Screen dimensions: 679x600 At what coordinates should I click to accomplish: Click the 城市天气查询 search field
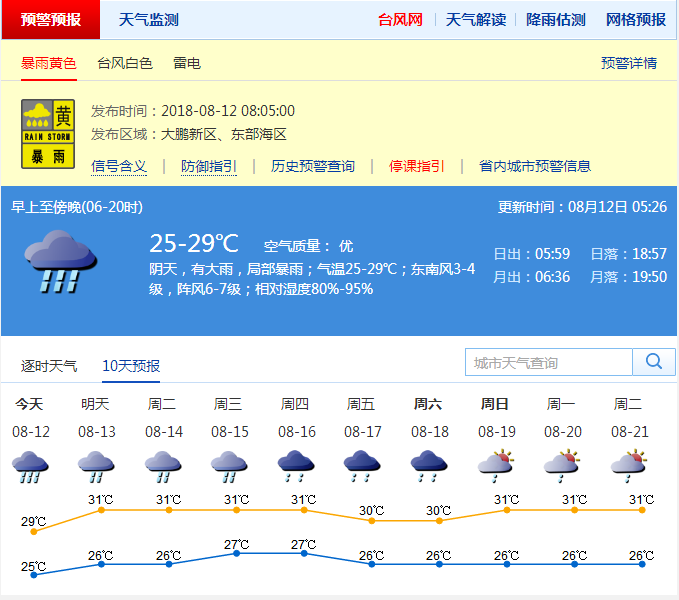click(549, 362)
